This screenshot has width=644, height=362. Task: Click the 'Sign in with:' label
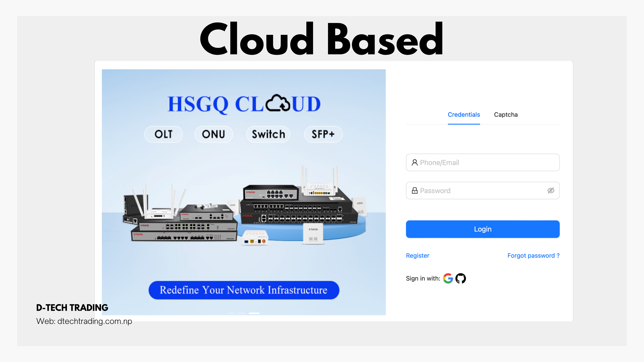[x=423, y=278]
